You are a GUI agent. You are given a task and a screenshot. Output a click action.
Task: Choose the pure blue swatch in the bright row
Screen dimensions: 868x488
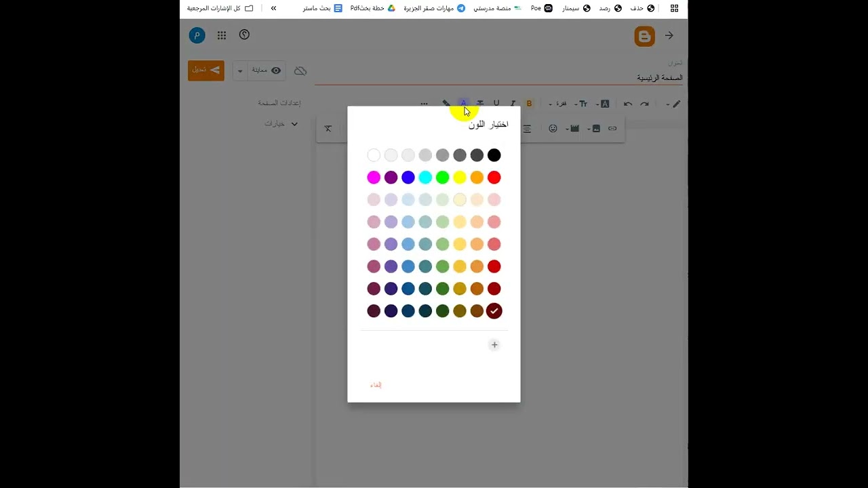408,178
